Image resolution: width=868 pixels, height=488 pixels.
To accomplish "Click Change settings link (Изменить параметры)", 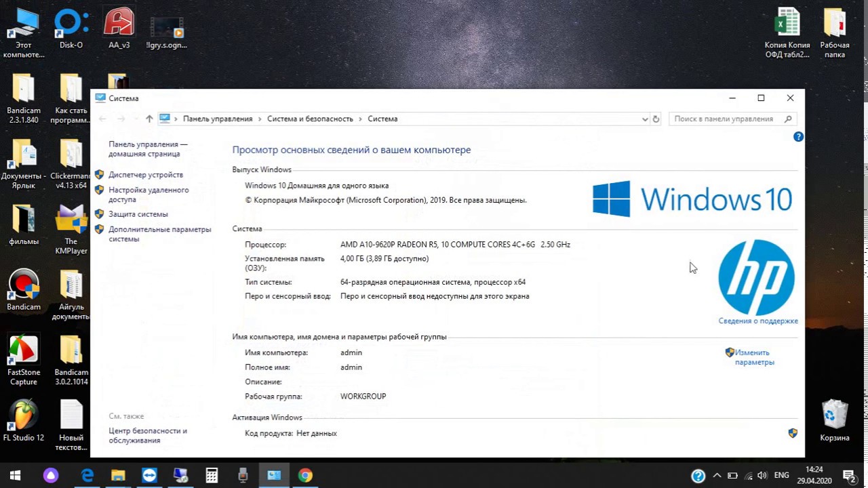I will tap(754, 357).
